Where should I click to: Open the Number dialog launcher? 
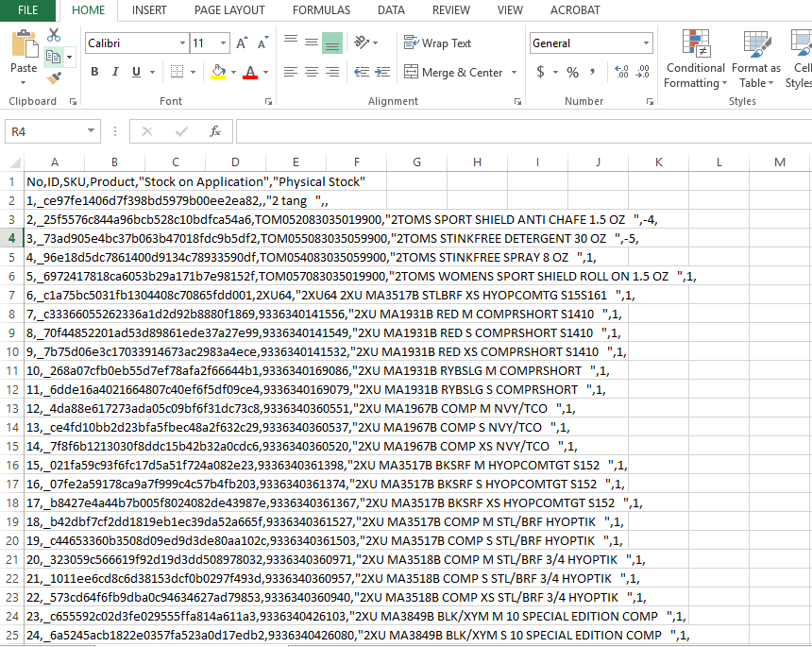pos(650,101)
